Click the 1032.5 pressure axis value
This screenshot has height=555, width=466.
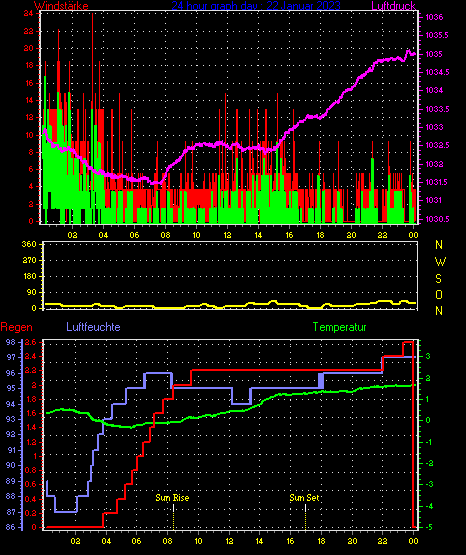coord(437,145)
